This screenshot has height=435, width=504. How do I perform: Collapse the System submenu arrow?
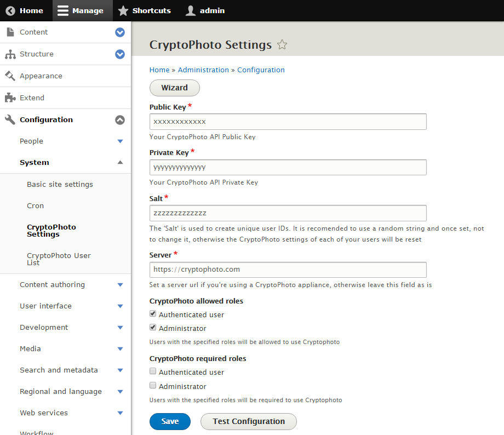click(120, 162)
